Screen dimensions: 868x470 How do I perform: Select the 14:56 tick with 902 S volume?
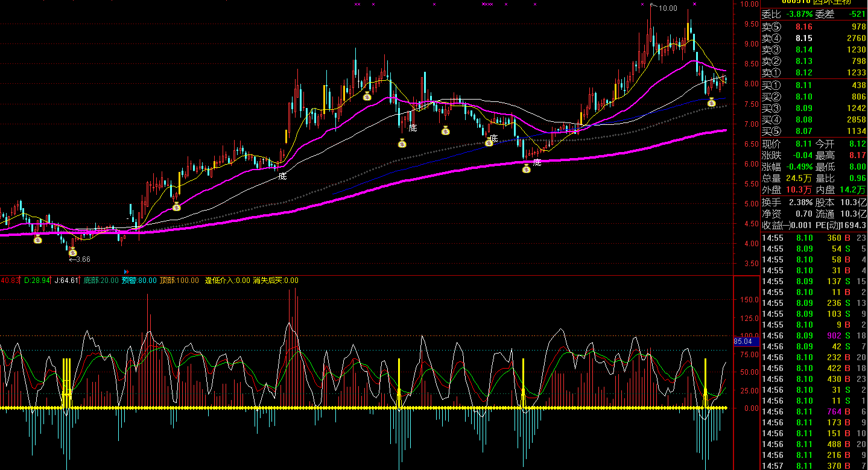point(814,335)
